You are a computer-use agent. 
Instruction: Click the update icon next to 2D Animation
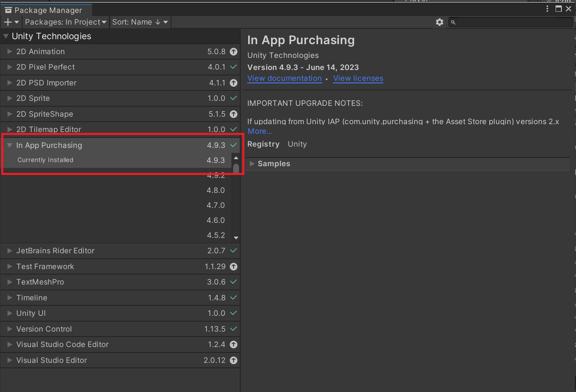[x=234, y=52]
